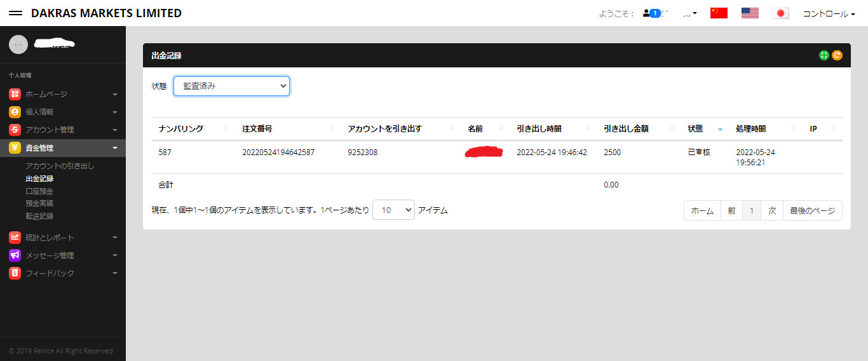Open the 状態 filter dropdown
This screenshot has width=868, height=361.
point(231,86)
